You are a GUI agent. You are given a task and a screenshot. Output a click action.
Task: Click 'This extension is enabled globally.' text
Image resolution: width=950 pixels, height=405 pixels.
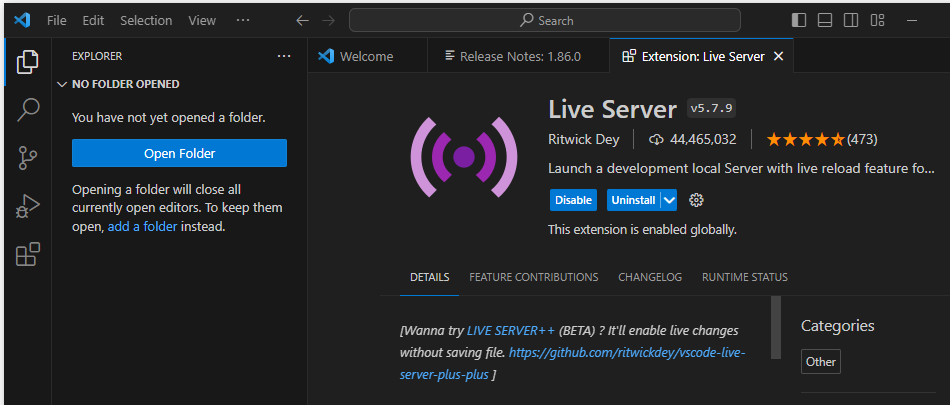pyautogui.click(x=642, y=230)
